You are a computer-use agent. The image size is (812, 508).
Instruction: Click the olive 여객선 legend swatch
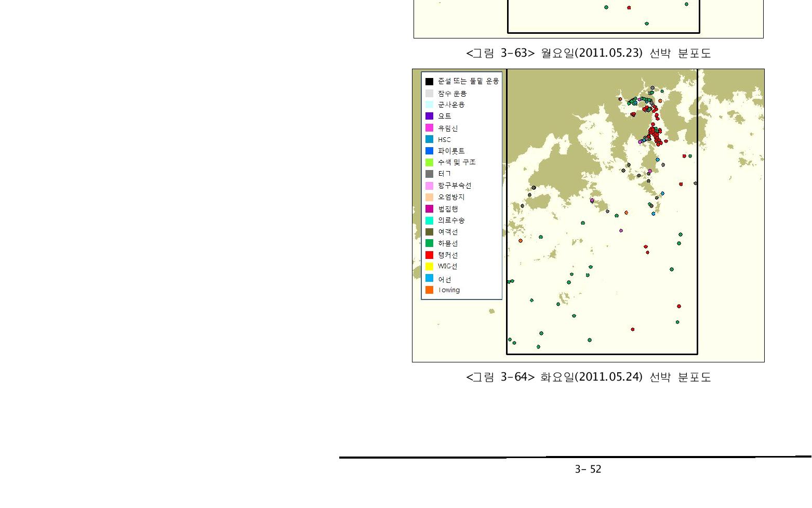429,232
